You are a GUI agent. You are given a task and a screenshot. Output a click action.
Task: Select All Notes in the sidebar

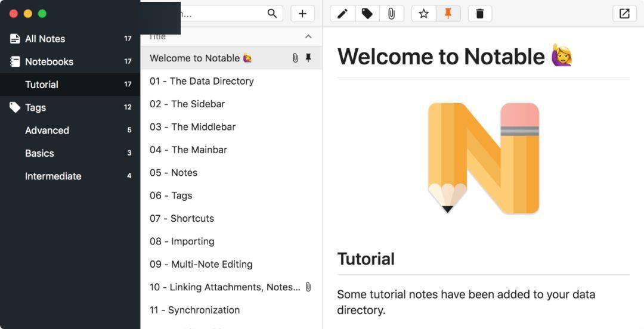click(70, 39)
